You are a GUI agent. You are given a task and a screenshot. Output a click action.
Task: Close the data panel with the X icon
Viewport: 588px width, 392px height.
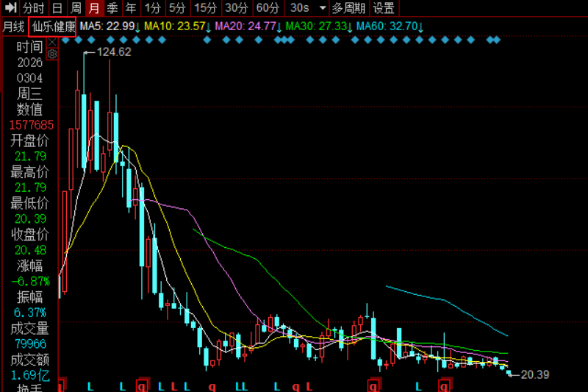[52, 43]
